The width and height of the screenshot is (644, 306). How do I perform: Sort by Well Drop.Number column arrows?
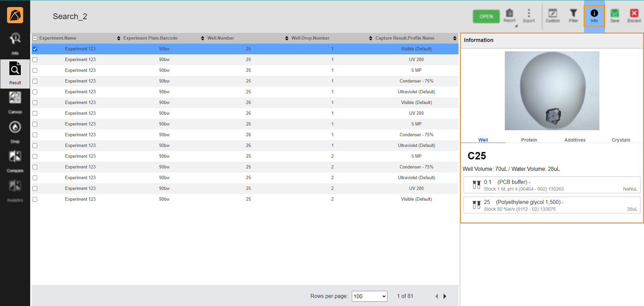(371, 38)
